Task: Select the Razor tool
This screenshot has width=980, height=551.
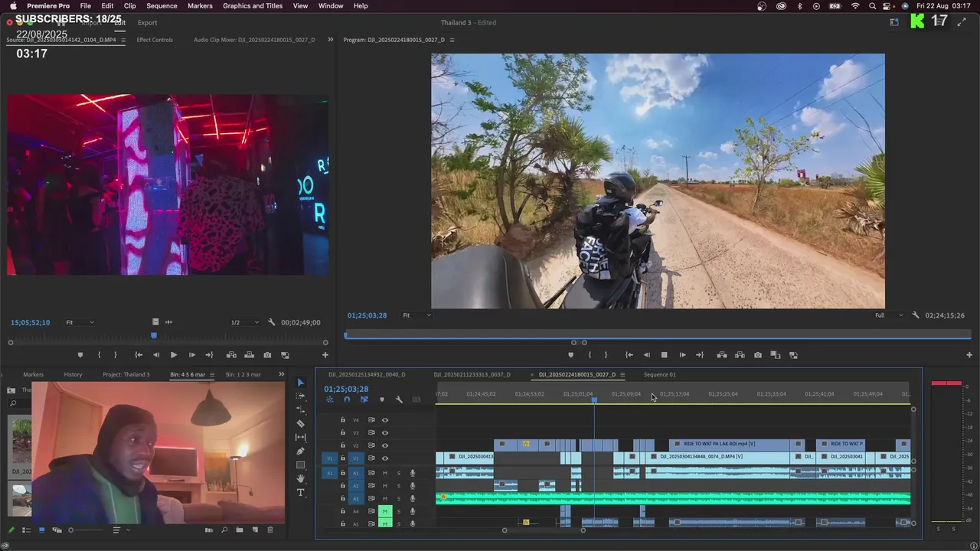Action: (x=300, y=423)
